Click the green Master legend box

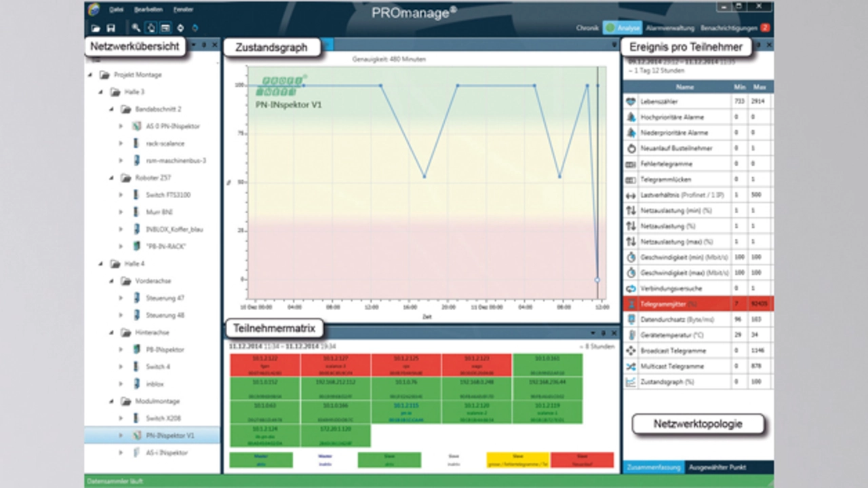click(261, 459)
